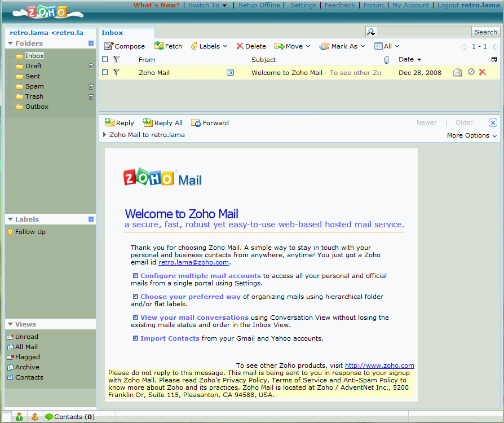Click the flag column header icon
The image size is (504, 423).
(x=116, y=59)
